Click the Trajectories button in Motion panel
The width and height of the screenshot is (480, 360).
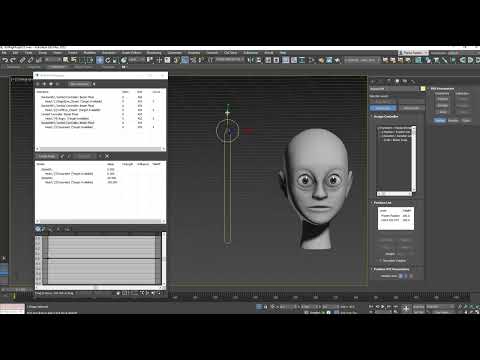(x=411, y=108)
